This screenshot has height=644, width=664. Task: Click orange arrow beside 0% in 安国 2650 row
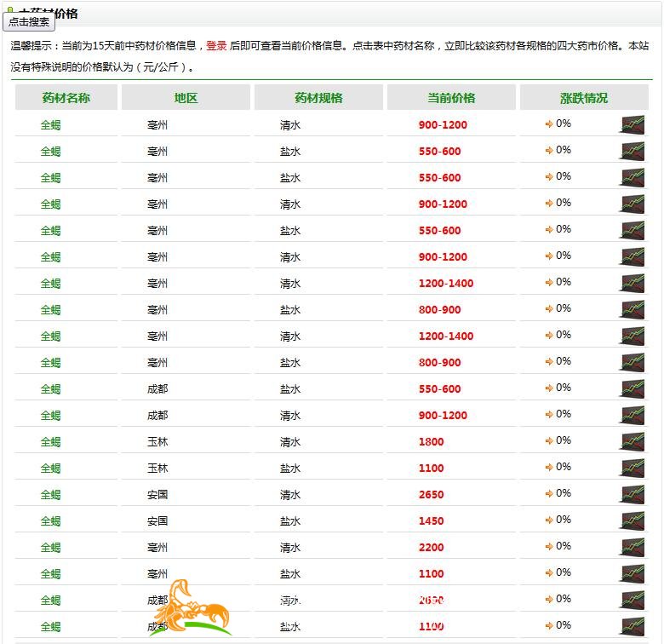549,493
